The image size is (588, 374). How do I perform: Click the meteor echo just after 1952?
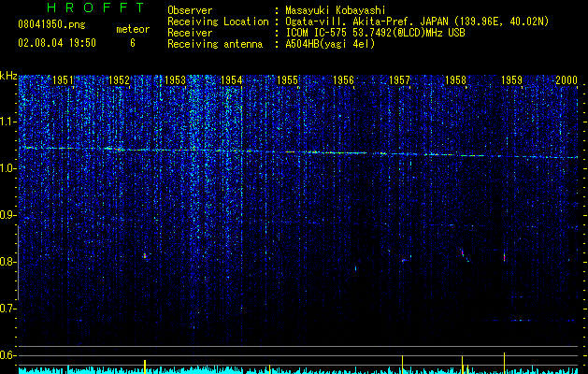coord(145,256)
